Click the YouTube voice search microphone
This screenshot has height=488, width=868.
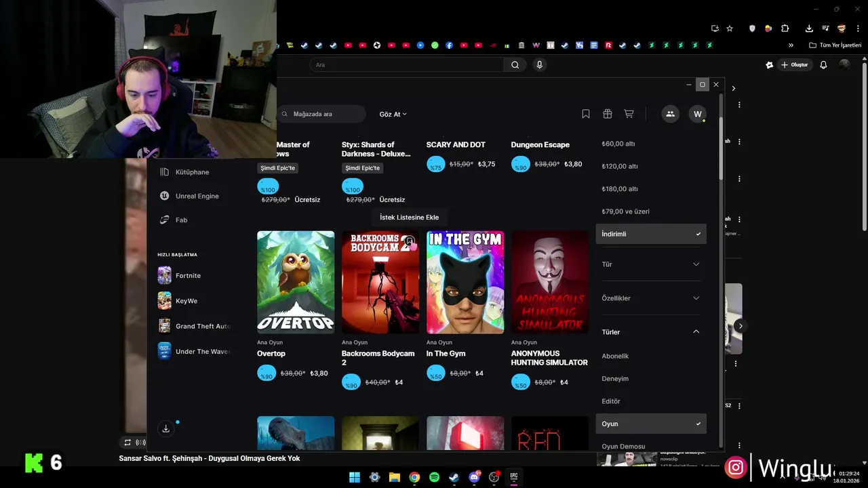(539, 65)
